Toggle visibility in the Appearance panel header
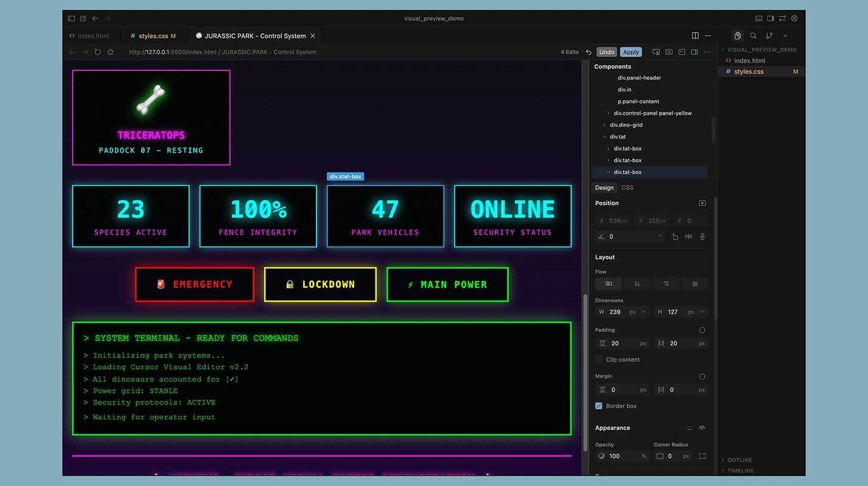This screenshot has width=868, height=486. [x=702, y=428]
